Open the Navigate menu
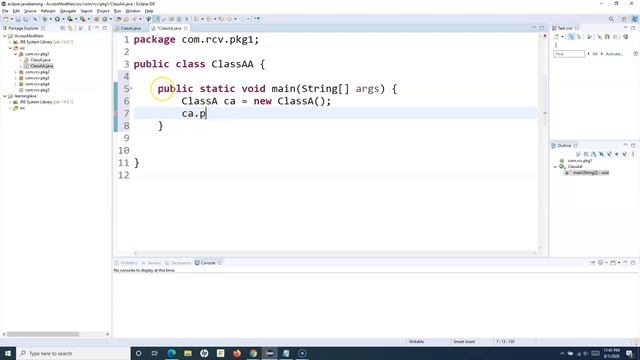The width and height of the screenshot is (640, 360). click(68, 11)
